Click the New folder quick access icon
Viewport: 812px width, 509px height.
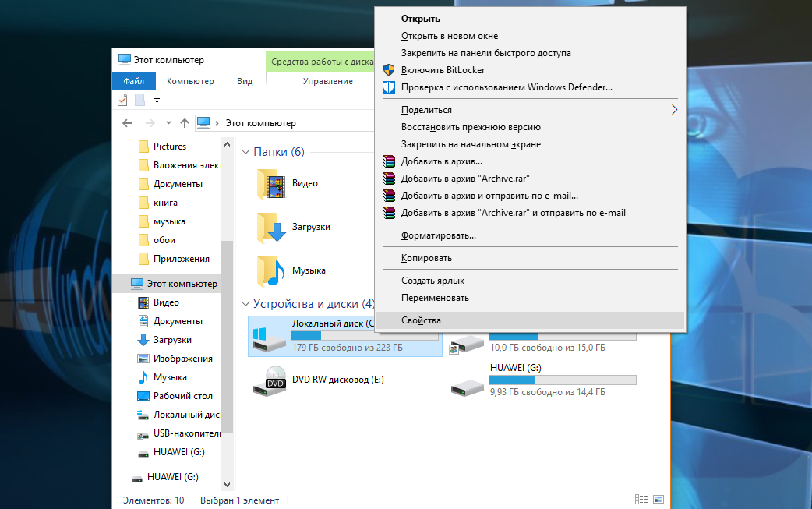point(139,100)
